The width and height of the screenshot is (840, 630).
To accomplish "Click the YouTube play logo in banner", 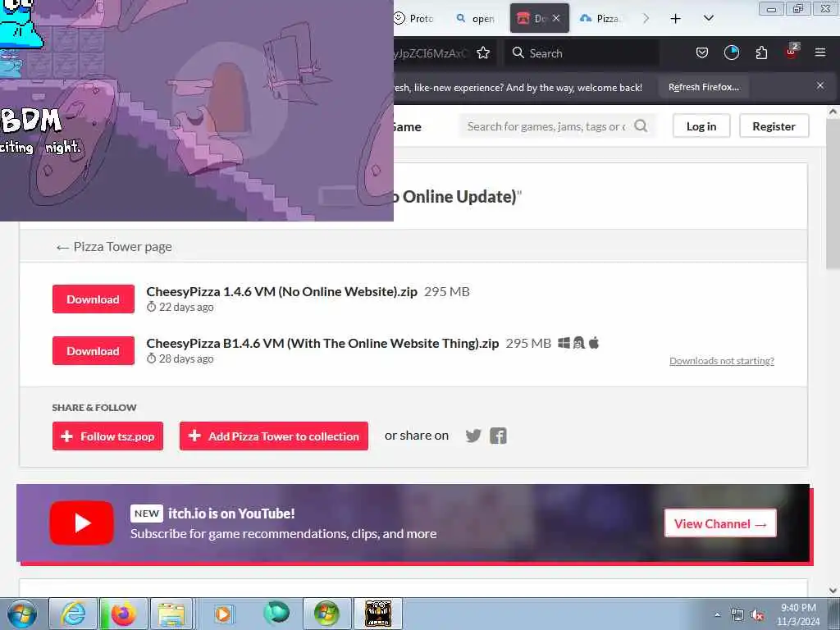I will click(81, 523).
